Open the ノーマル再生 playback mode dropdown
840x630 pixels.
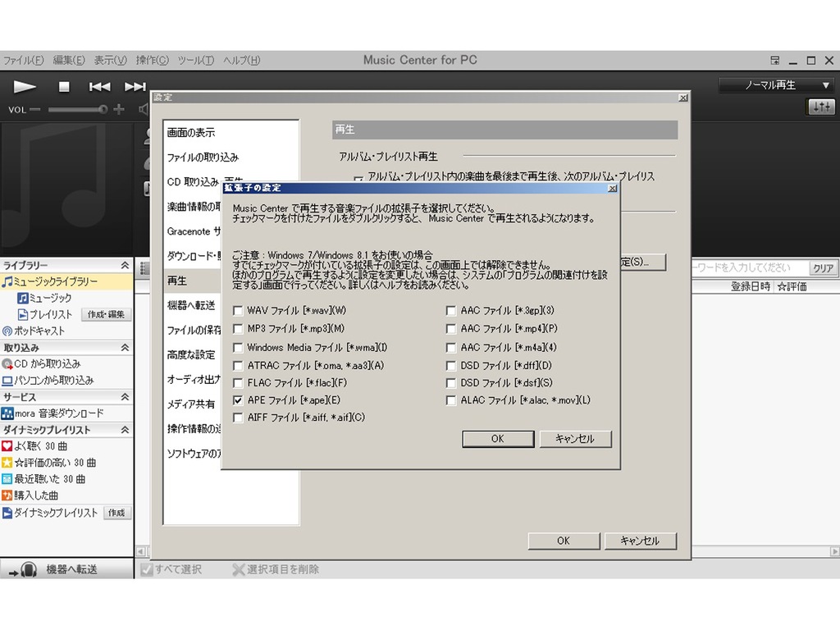click(x=777, y=85)
